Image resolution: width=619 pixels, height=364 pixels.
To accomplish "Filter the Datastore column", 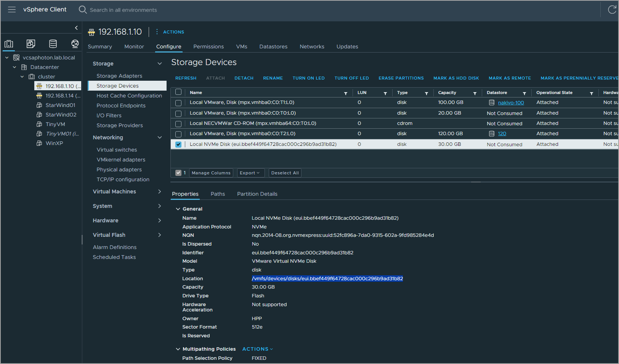I will point(524,93).
